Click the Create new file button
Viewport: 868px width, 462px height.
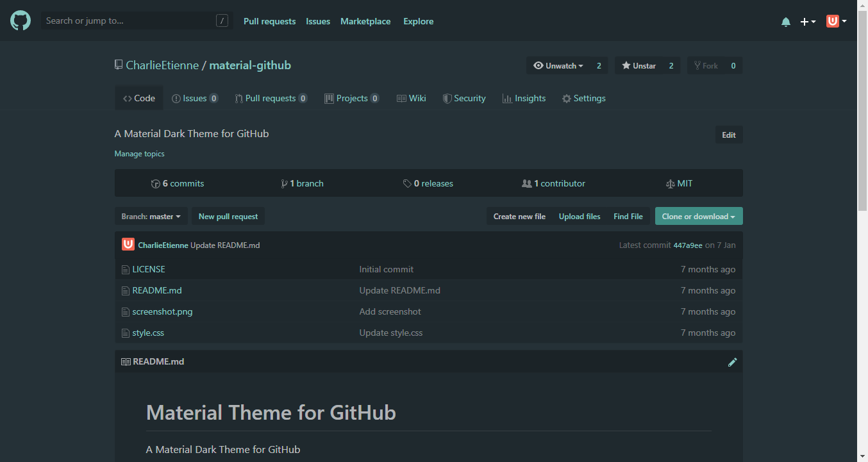[519, 216]
